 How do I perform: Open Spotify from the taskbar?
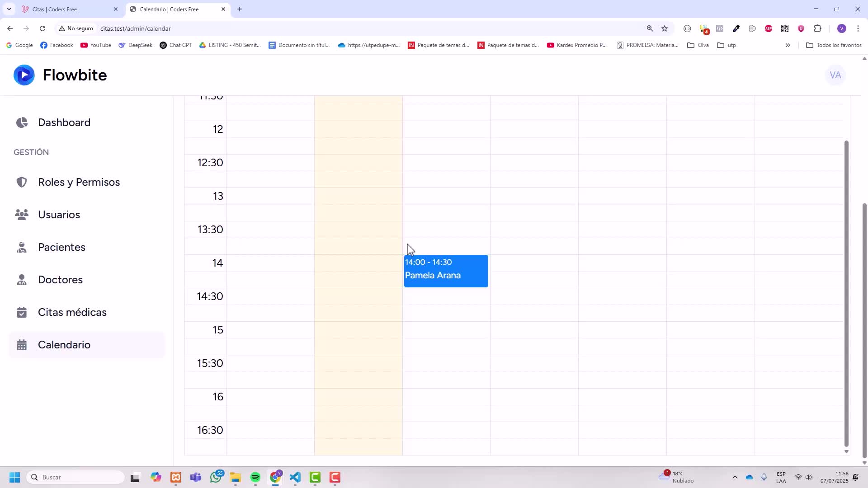tap(255, 478)
